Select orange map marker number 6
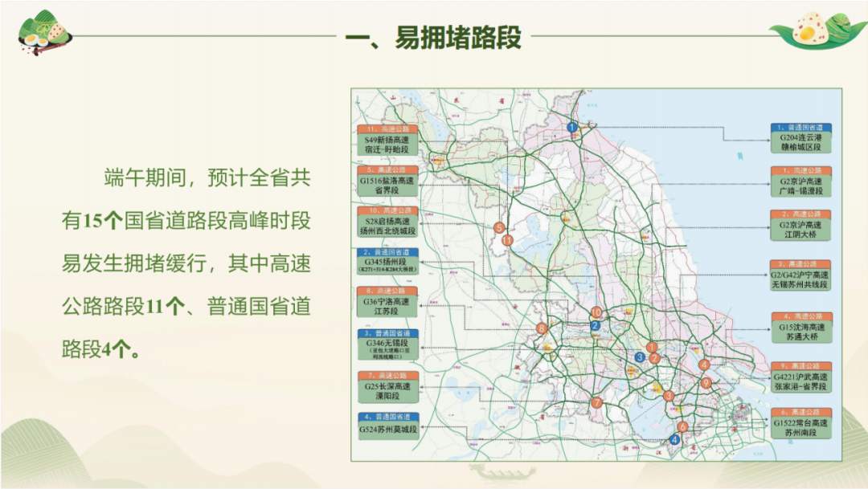 pyautogui.click(x=682, y=427)
